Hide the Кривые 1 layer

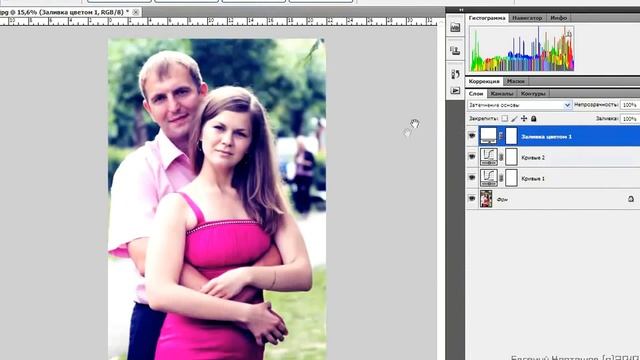tap(472, 178)
